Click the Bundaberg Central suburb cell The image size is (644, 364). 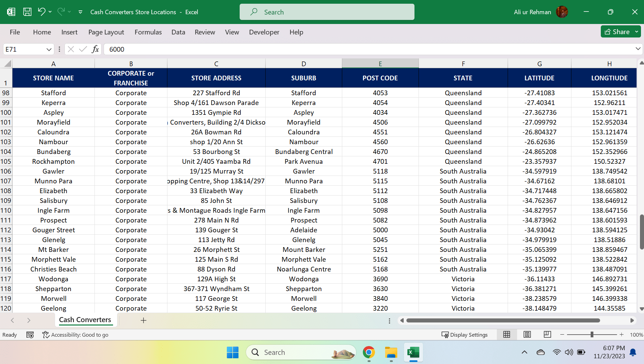(303, 152)
